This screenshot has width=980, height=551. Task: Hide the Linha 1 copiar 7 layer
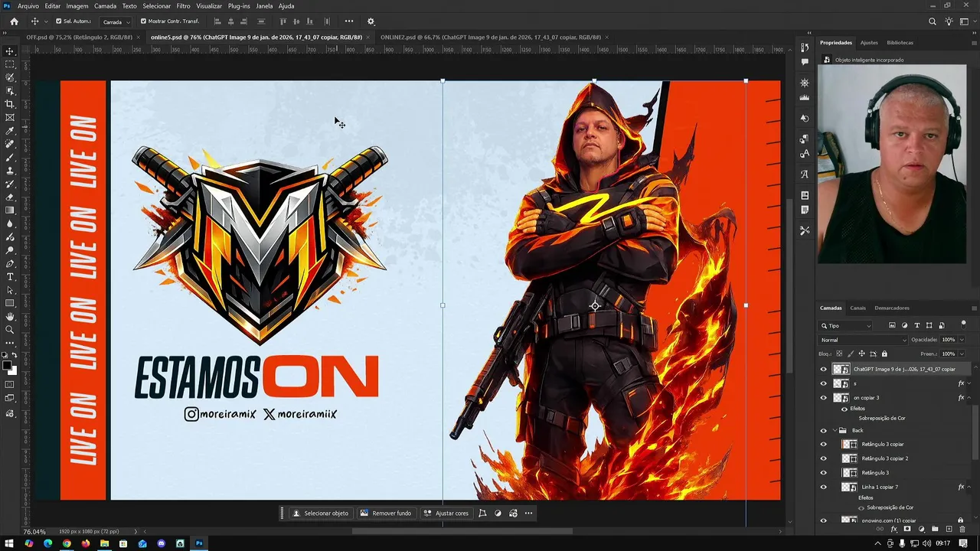[824, 487]
